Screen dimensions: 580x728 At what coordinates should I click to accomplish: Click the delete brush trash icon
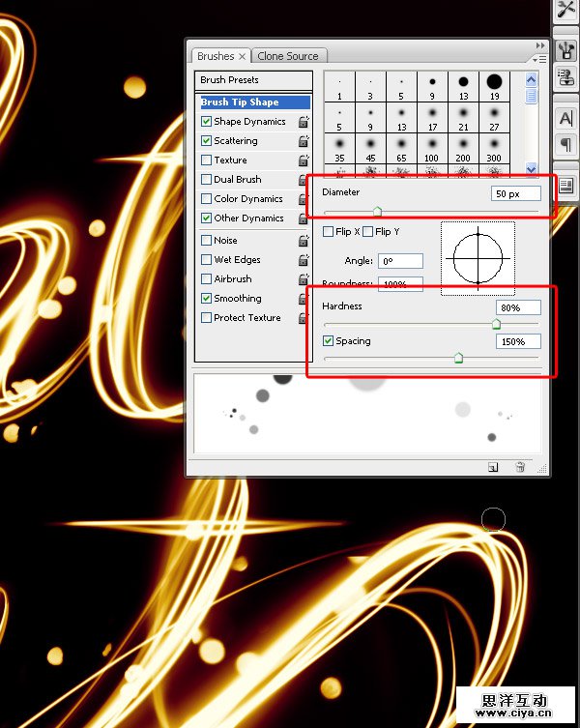pos(520,467)
